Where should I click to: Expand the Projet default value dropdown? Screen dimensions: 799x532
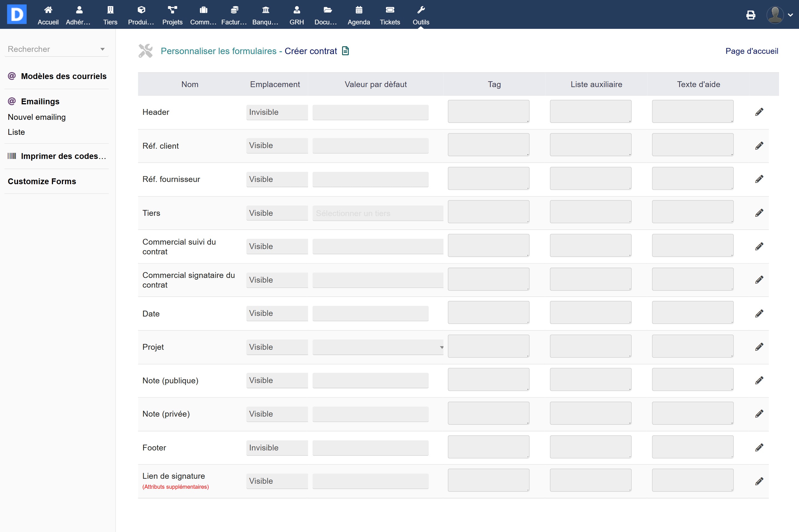[378, 347]
